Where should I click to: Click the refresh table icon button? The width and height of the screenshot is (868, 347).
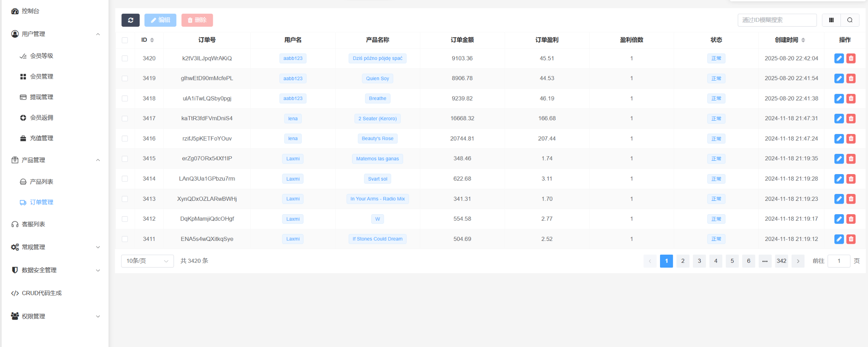coord(130,20)
